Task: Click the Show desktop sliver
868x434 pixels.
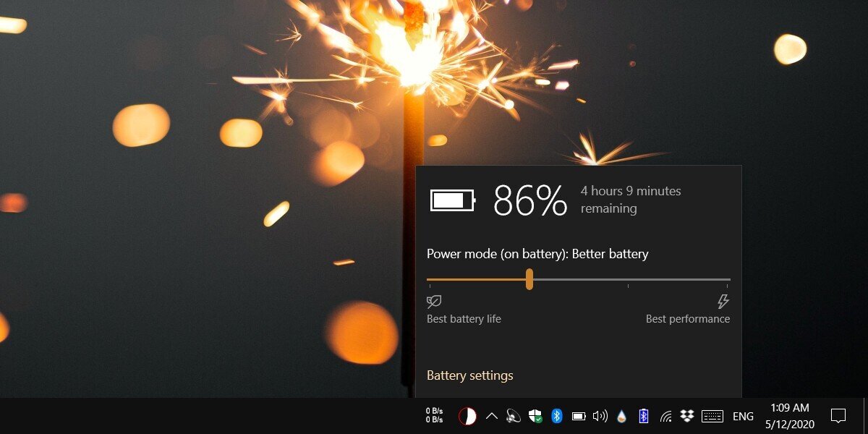Action: 866,416
